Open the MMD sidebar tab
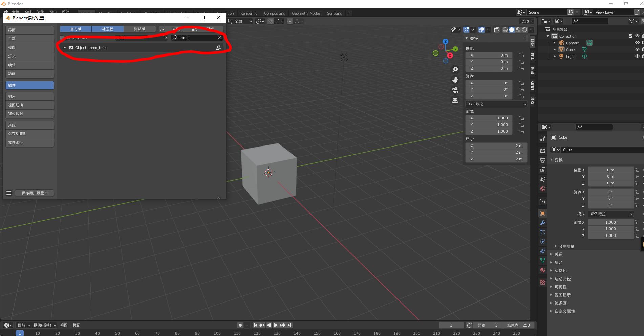Viewport: 644px width, 336px height. click(533, 85)
